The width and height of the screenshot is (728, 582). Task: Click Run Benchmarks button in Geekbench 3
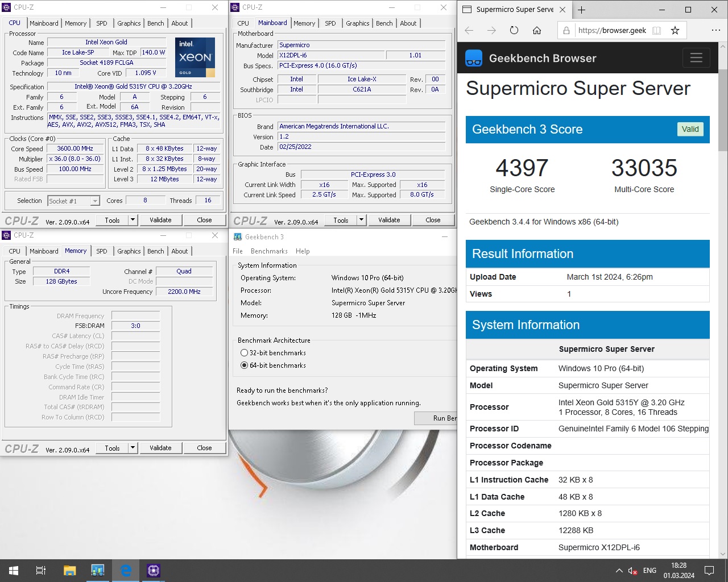436,418
